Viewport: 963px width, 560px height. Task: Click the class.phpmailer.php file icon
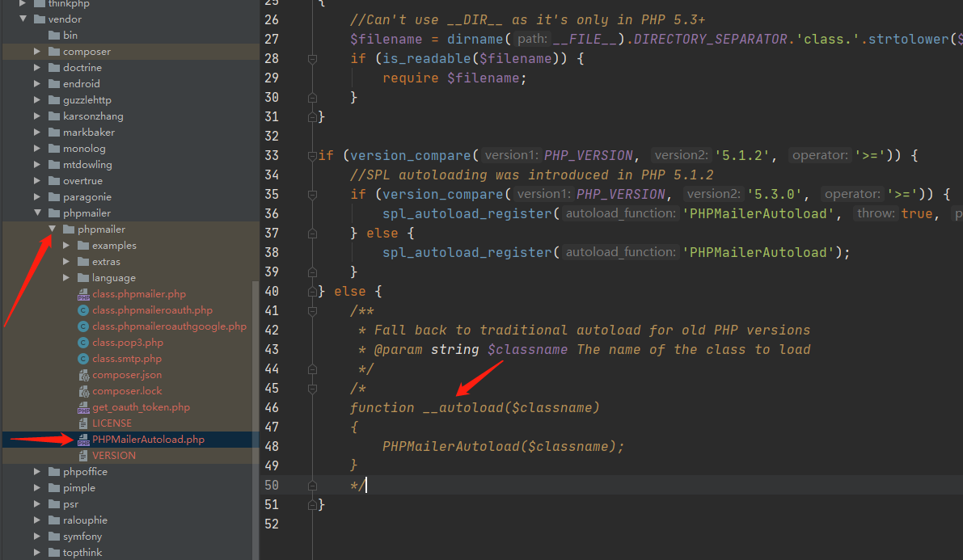pyautogui.click(x=83, y=294)
